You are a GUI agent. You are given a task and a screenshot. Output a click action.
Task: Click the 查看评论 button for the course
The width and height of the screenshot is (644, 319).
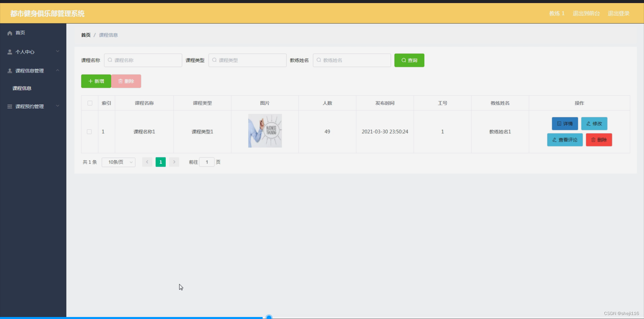(565, 140)
